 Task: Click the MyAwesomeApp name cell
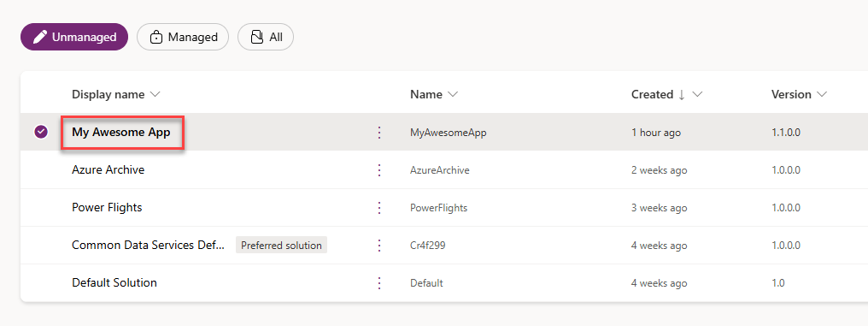pos(448,133)
